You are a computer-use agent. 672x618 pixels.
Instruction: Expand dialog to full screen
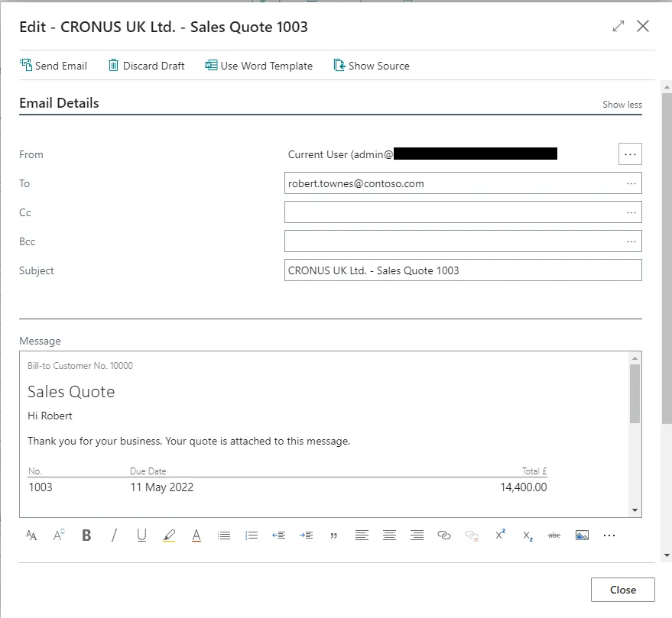(618, 26)
